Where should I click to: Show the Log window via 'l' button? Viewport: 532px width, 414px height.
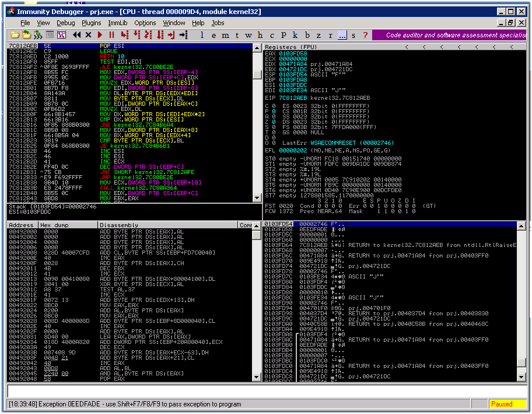point(202,35)
